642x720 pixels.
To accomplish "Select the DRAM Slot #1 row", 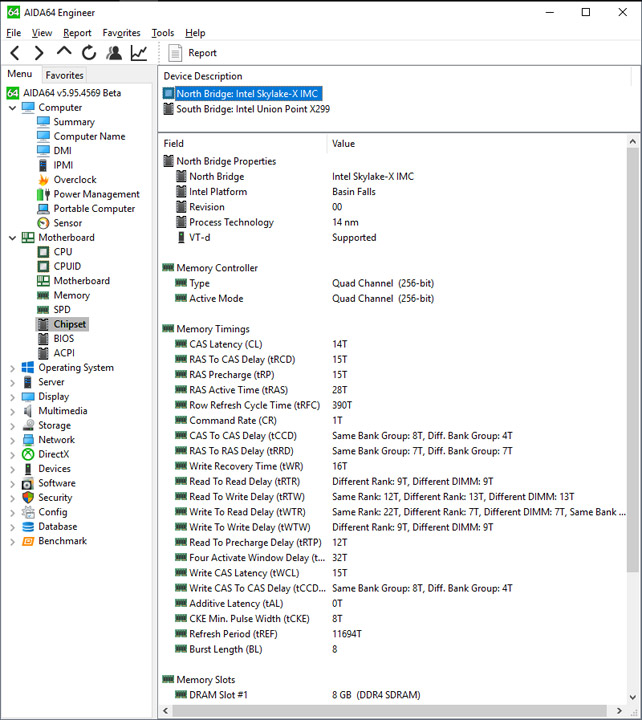I will [x=395, y=695].
